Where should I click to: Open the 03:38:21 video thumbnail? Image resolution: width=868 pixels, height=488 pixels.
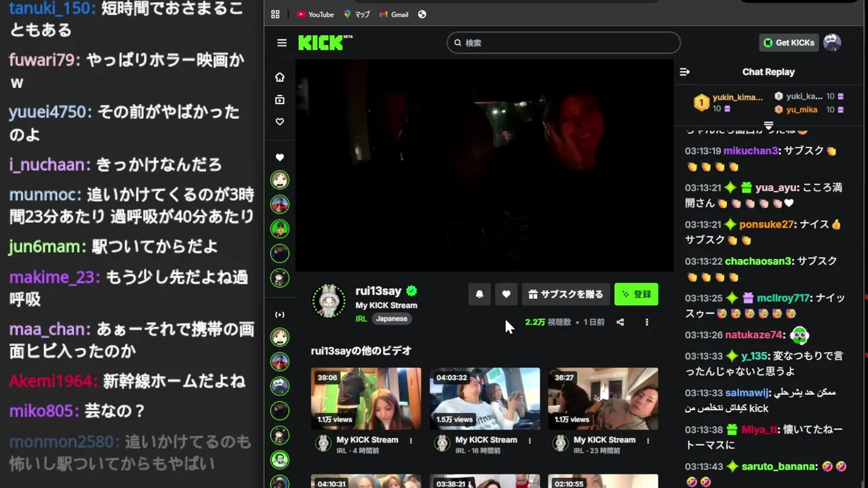[x=485, y=481]
